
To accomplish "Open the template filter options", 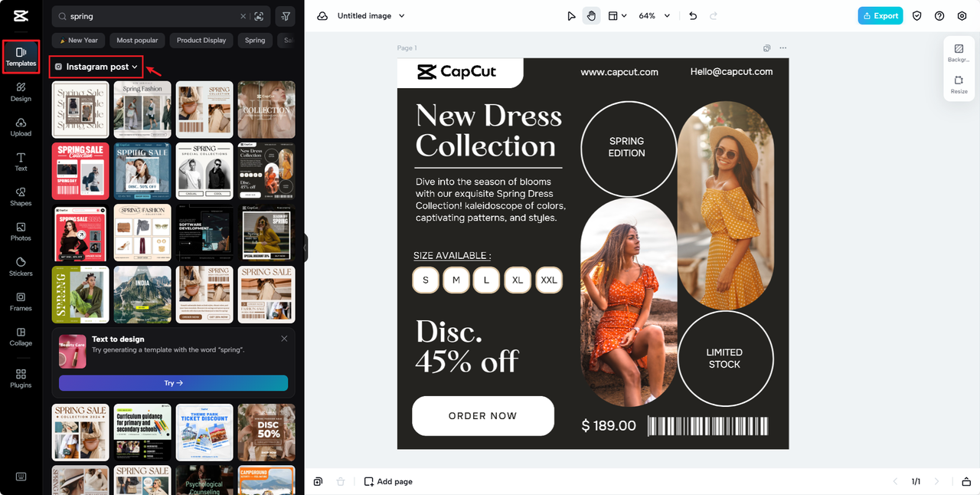I will pos(286,16).
